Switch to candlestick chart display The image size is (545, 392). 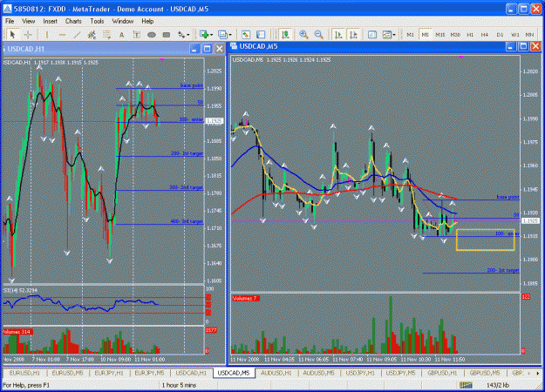click(285, 35)
